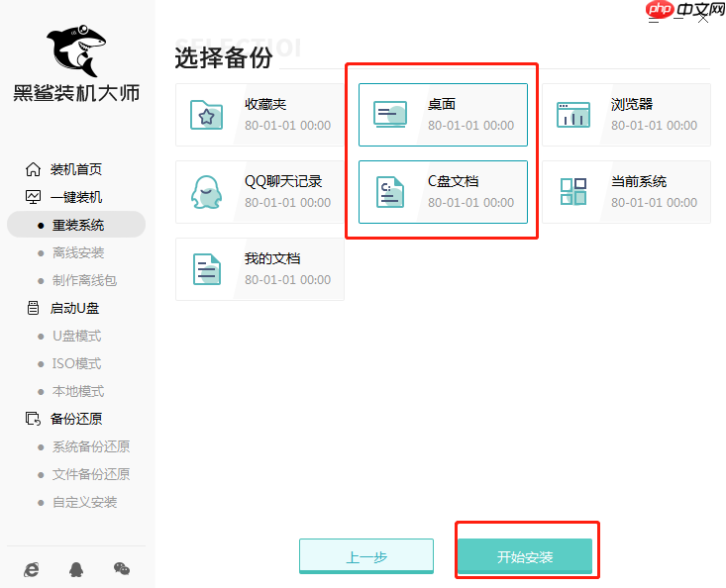Click the QQ聊天记录 penguin icon
The image size is (726, 588).
point(206,192)
